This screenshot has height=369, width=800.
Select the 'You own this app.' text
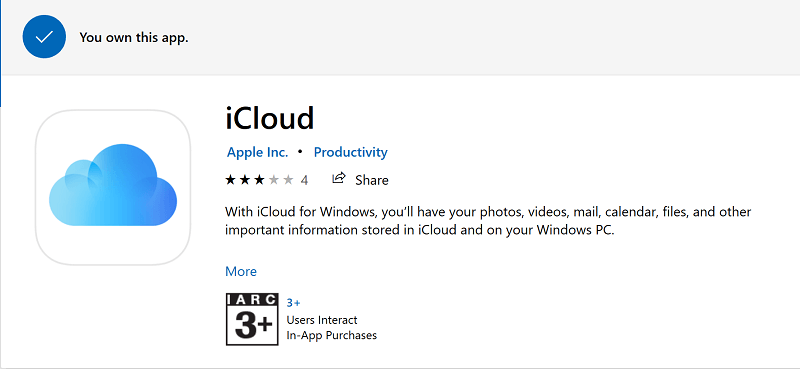(x=134, y=38)
